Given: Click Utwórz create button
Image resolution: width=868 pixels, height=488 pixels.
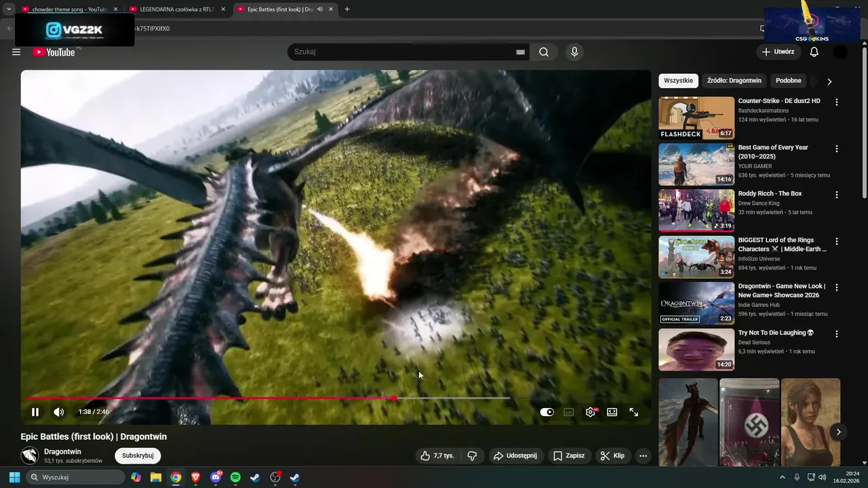Looking at the screenshot, I should pyautogui.click(x=778, y=52).
